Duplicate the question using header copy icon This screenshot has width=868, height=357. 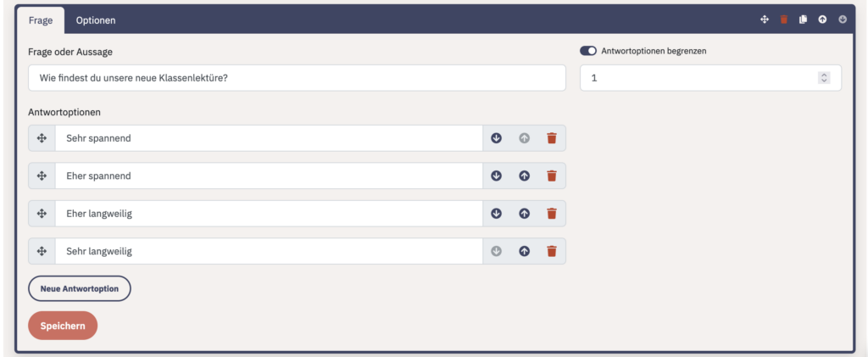pyautogui.click(x=804, y=20)
